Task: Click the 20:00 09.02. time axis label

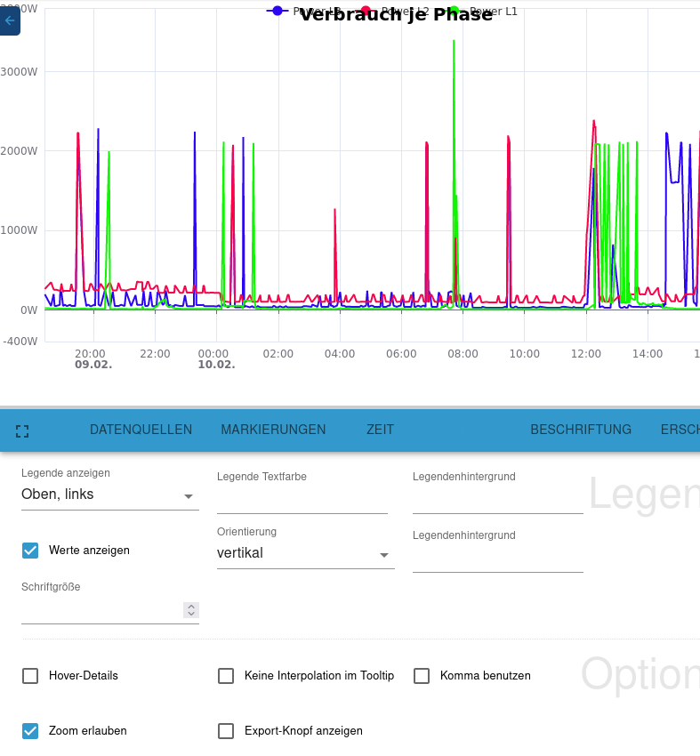Action: [x=93, y=359]
